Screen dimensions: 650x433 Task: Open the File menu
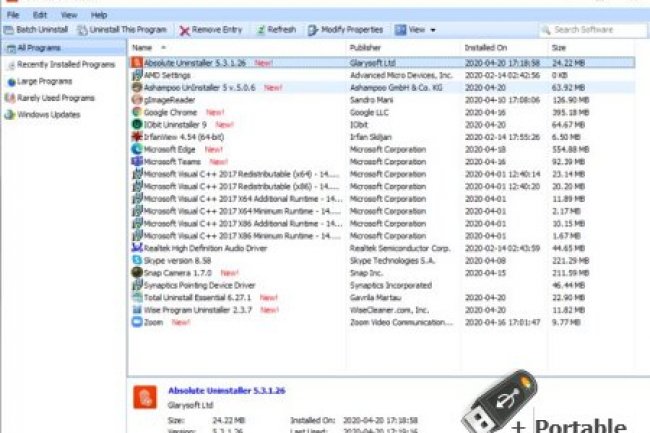13,15
